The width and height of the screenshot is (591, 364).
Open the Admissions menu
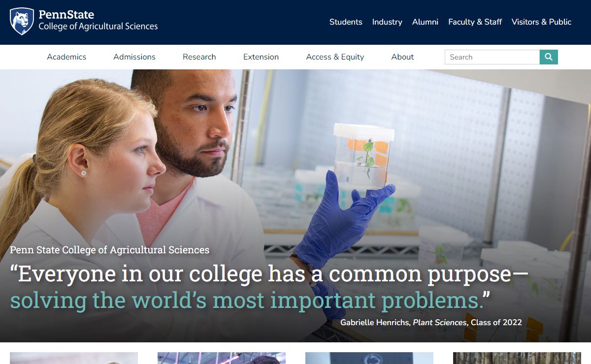click(134, 57)
